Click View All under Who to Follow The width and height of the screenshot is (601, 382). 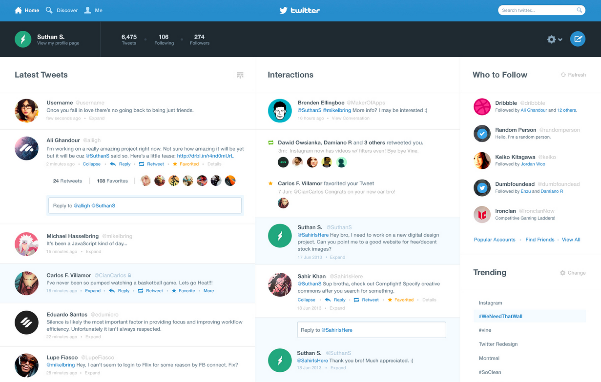tap(571, 240)
